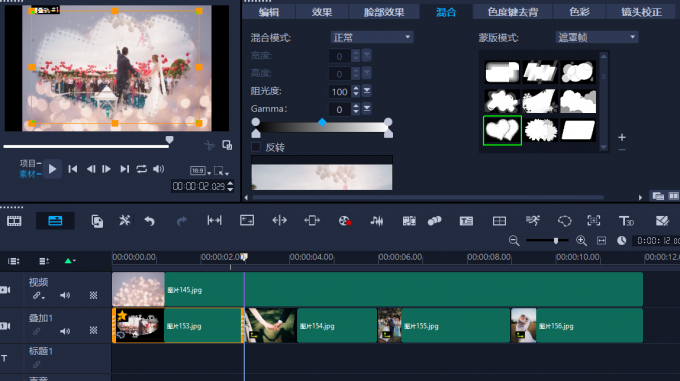Toggle track transparency on 叠加1 track
The height and width of the screenshot is (381, 680).
pos(93,331)
